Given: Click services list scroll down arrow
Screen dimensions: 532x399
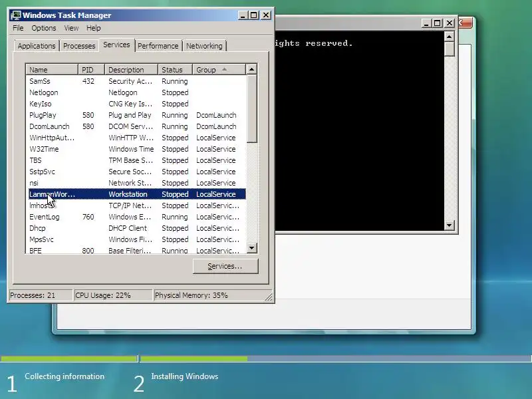Looking at the screenshot, I should pos(251,248).
